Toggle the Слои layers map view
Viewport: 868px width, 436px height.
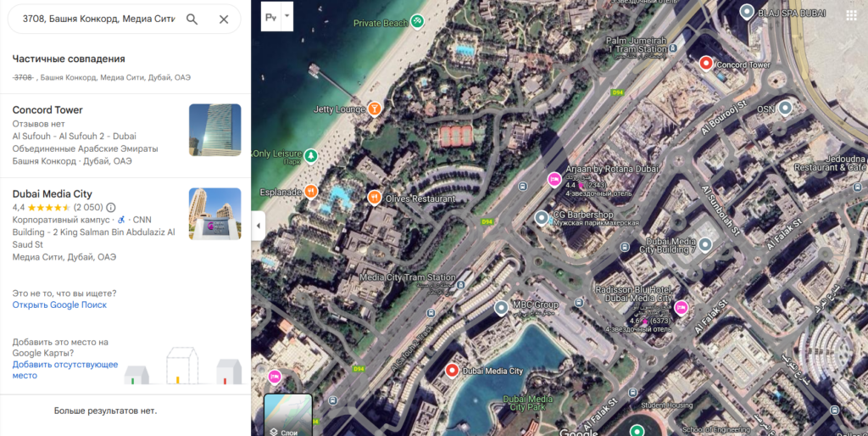coord(288,415)
